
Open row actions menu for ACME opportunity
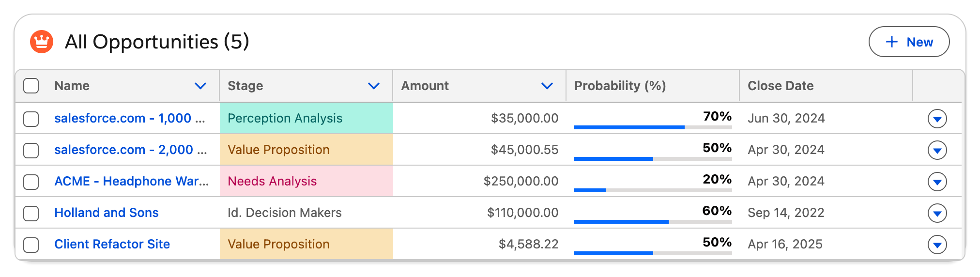coord(937,182)
